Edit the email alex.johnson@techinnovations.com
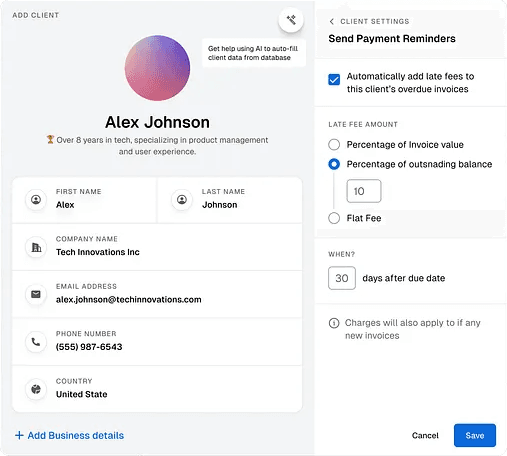This screenshot has width=507, height=456. pos(157,294)
